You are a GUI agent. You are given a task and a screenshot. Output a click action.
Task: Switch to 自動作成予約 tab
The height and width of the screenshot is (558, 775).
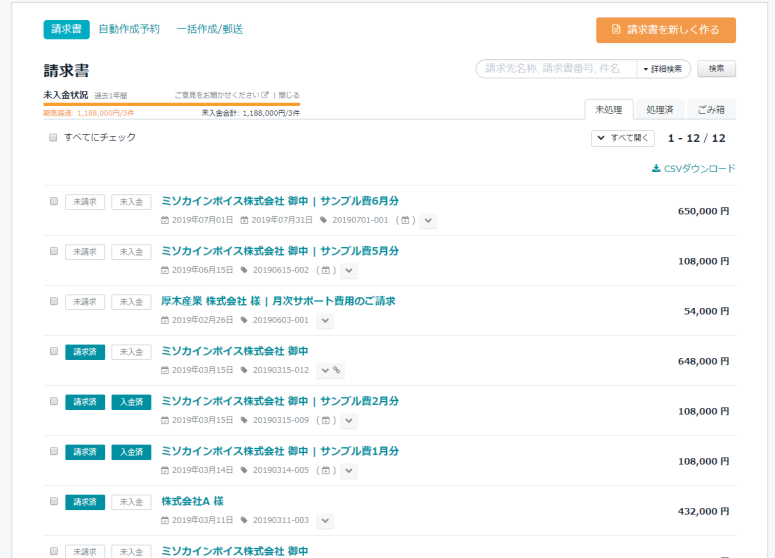pyautogui.click(x=129, y=29)
